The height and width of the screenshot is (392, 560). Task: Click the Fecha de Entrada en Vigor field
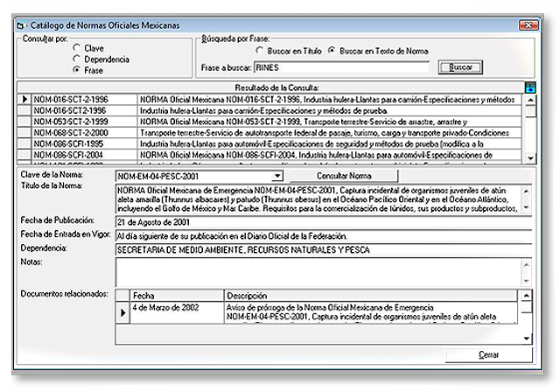(x=324, y=236)
